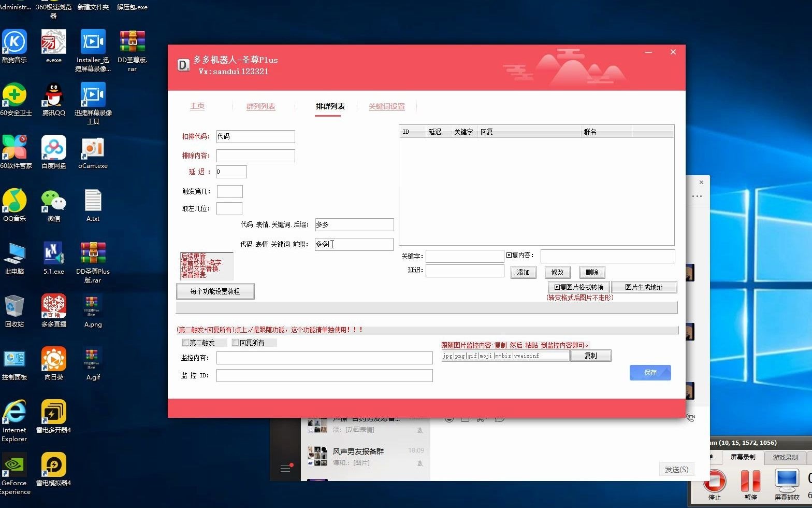812x508 pixels.
Task: Open the 360软件管家 desktop icon
Action: pyautogui.click(x=15, y=152)
